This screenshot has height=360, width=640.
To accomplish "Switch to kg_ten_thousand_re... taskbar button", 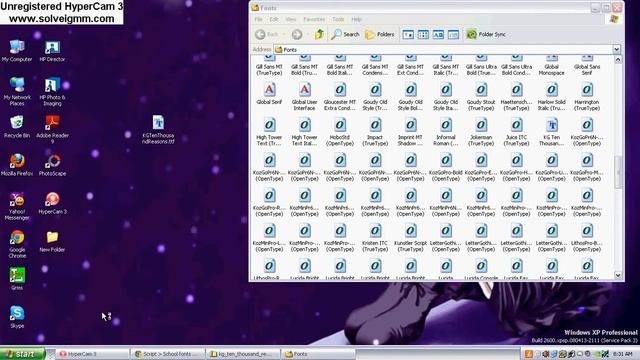I will (243, 354).
